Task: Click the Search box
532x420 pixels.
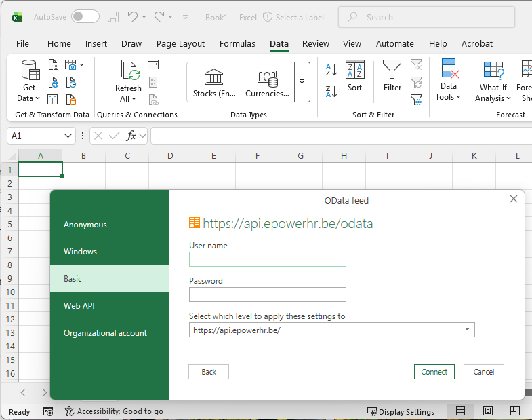Action: 426,17
